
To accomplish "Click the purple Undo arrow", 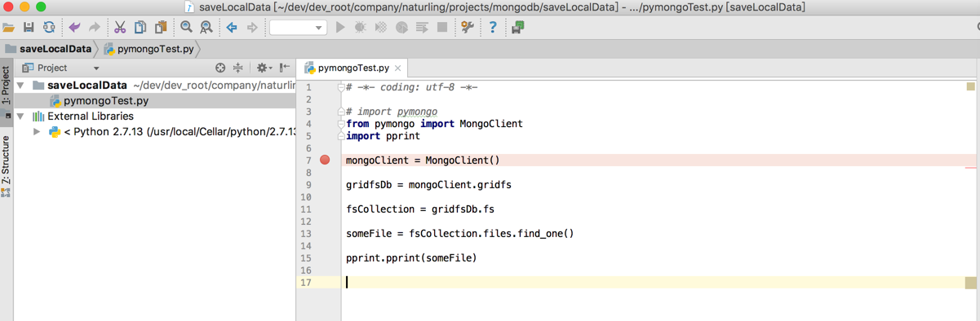I will pyautogui.click(x=74, y=28).
